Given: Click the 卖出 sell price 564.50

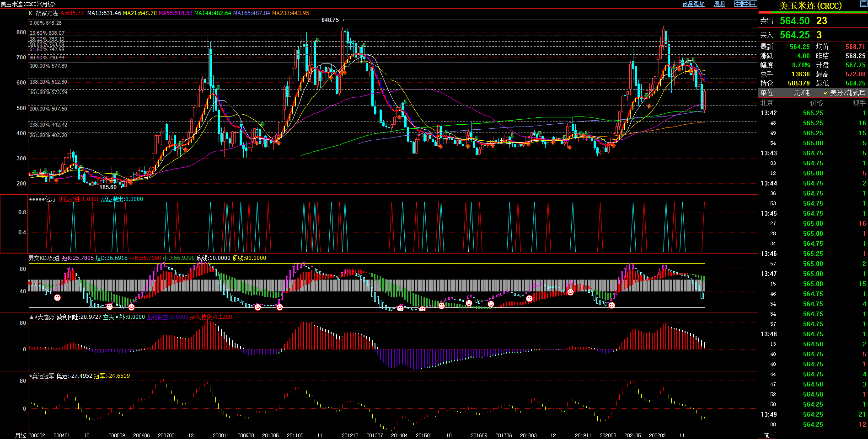Looking at the screenshot, I should click(794, 21).
